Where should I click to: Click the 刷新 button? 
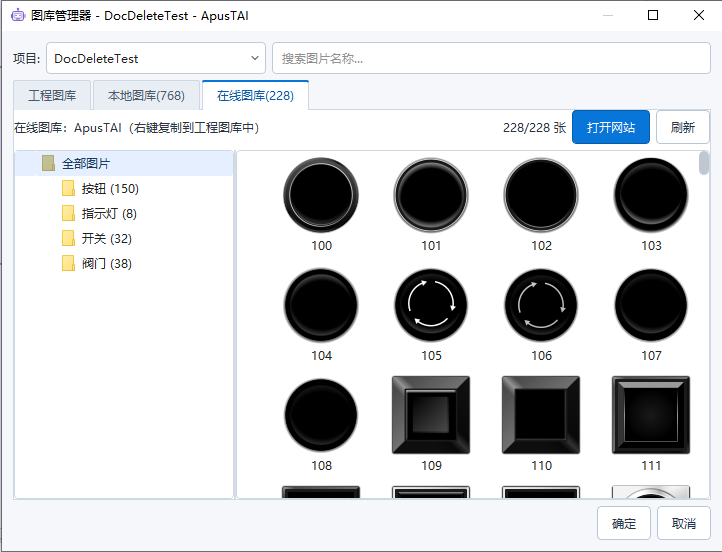tap(682, 127)
